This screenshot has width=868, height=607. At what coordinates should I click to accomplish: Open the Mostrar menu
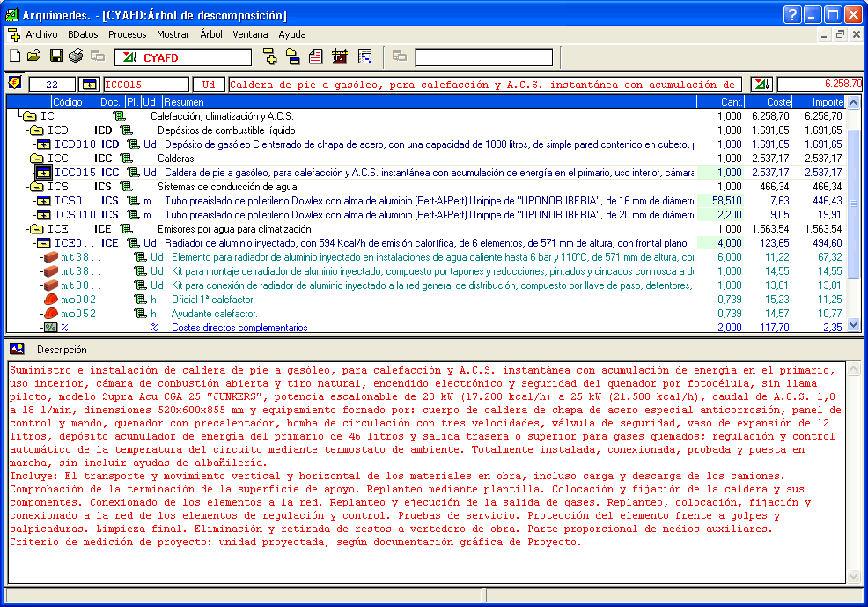click(173, 34)
